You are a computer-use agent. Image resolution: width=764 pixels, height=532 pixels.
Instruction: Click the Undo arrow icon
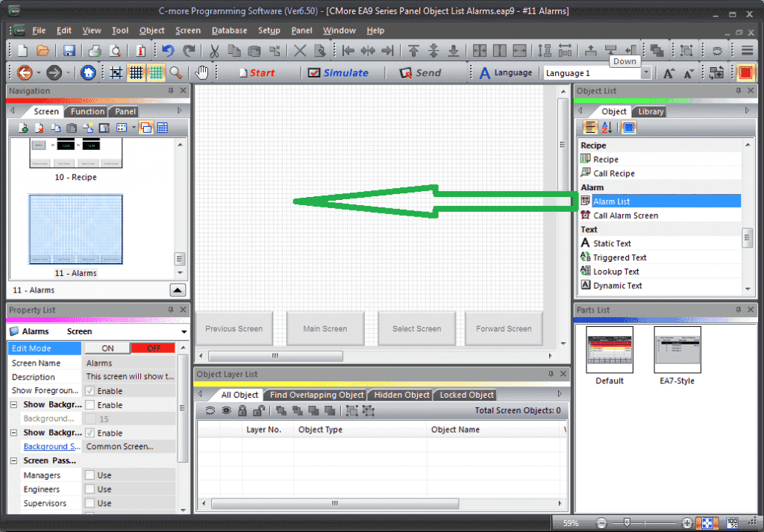tap(168, 51)
